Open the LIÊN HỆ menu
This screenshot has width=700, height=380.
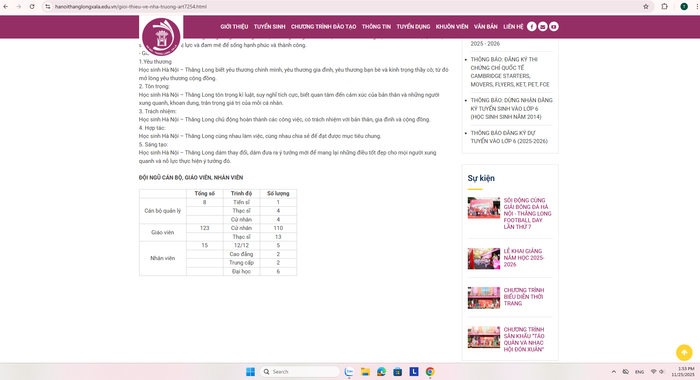click(513, 27)
